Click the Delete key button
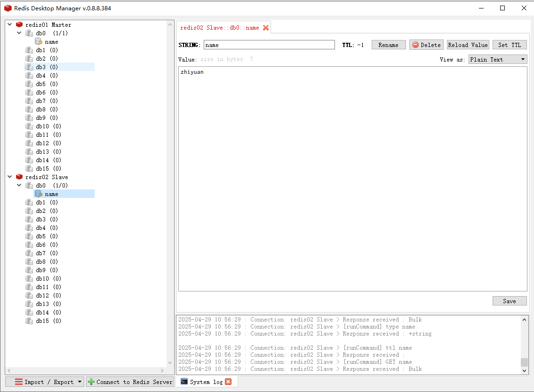Screen dimensions: 534x392 coord(426,45)
